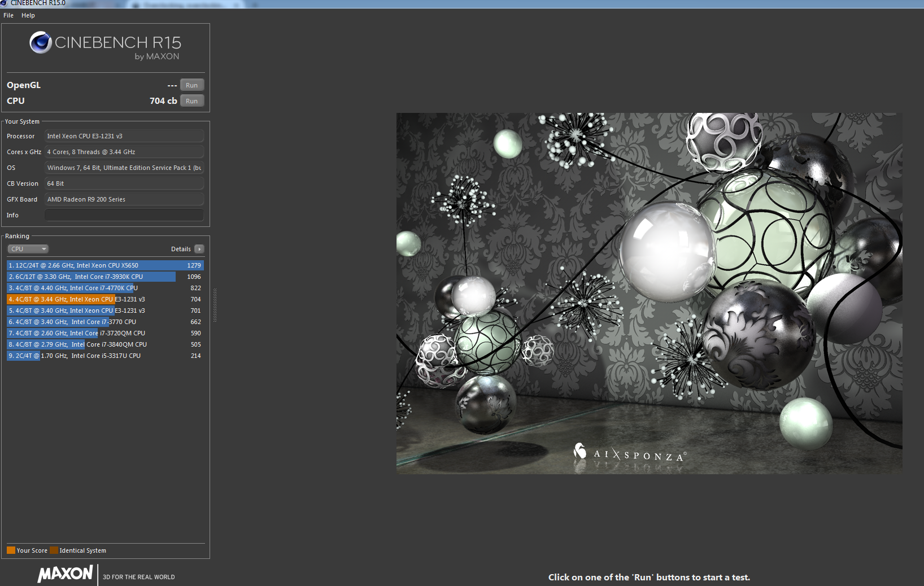Select ranking row Core i7-3840QM CPU

click(105, 344)
